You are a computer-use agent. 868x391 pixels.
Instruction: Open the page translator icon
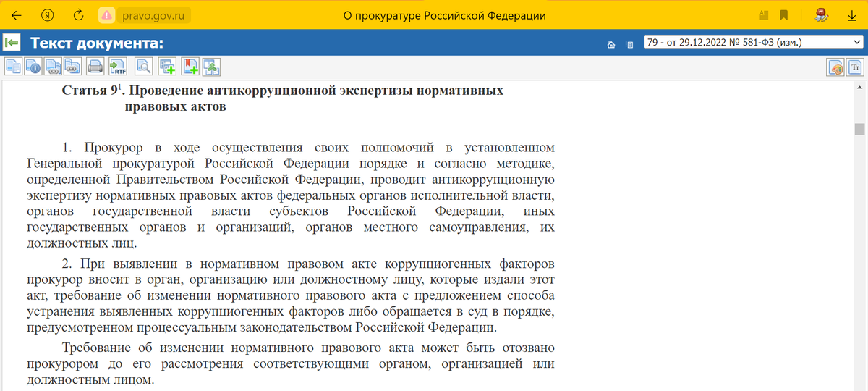pos(765,15)
